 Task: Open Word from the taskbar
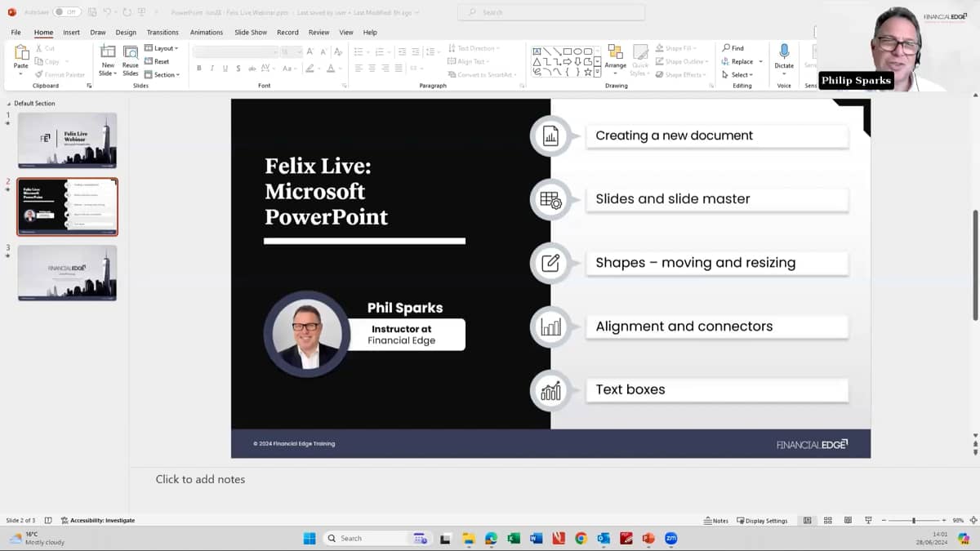click(x=536, y=538)
